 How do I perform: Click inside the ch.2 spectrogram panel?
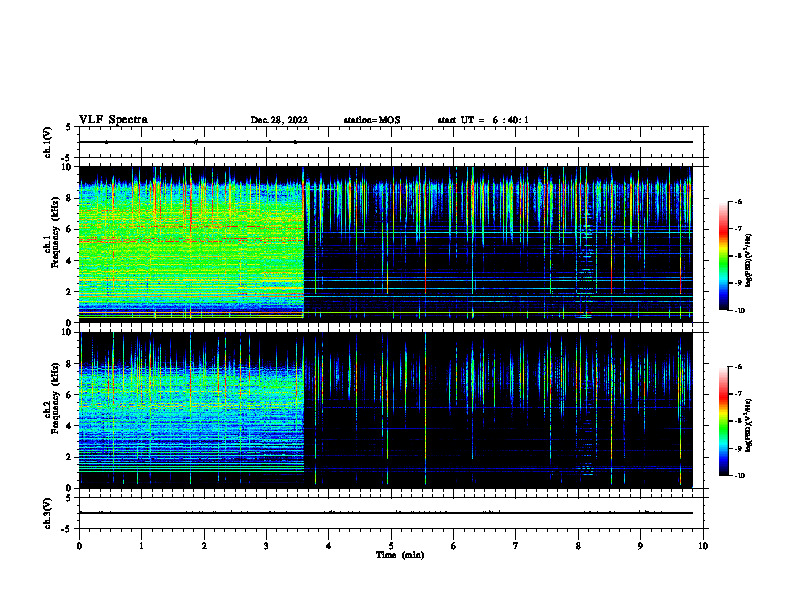[x=385, y=410]
